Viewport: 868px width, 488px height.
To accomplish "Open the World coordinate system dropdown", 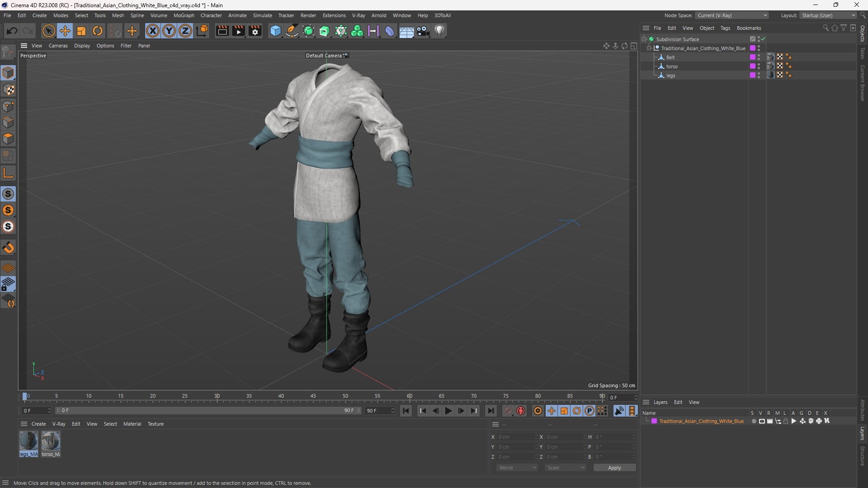I will coord(517,468).
